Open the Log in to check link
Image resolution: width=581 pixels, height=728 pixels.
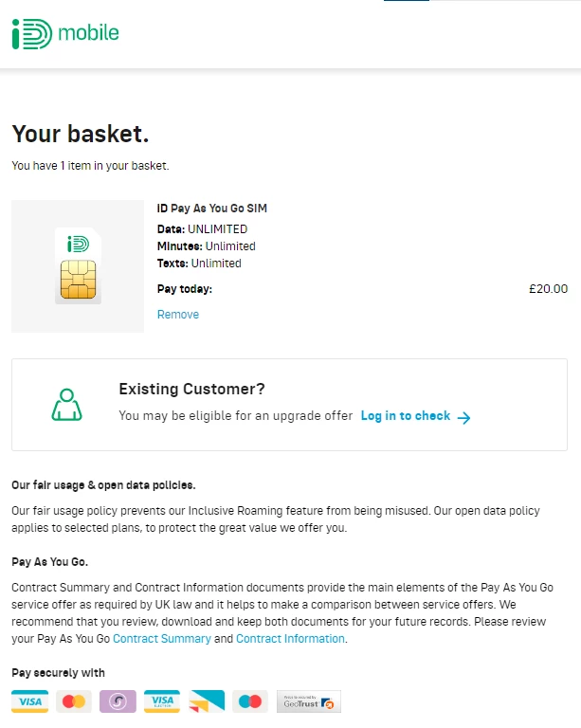point(406,416)
